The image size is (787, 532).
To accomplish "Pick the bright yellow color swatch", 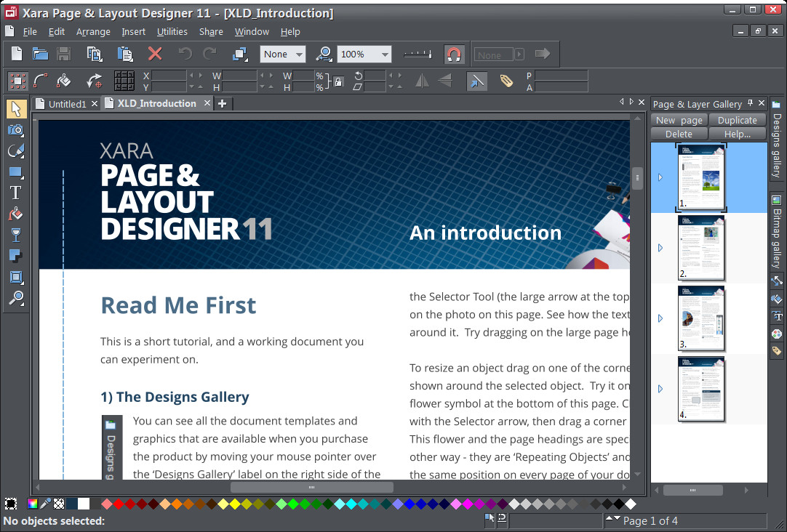I will [235, 504].
